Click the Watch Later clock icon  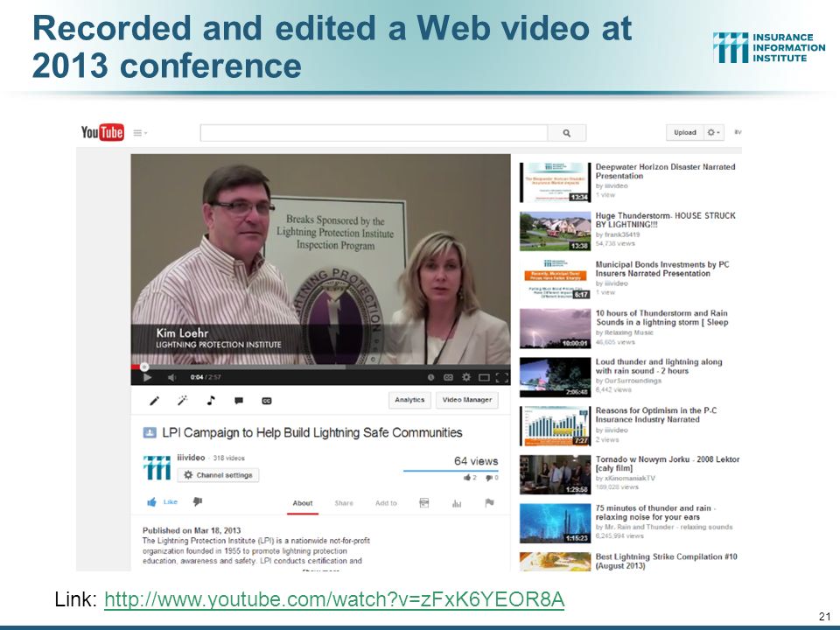pos(430,377)
